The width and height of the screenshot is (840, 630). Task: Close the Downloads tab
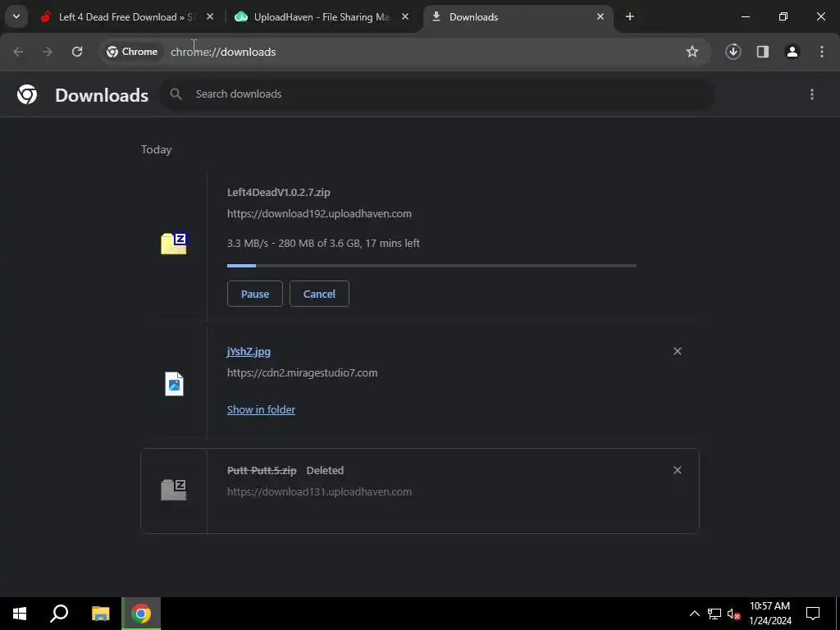[x=600, y=17]
